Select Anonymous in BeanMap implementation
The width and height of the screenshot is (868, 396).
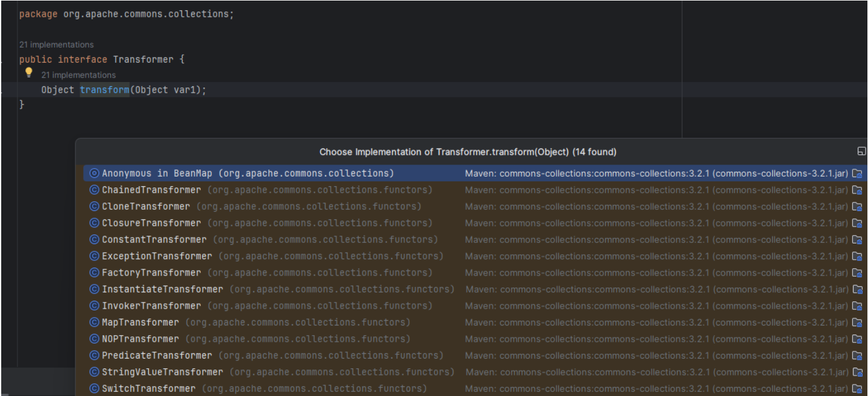click(x=475, y=173)
